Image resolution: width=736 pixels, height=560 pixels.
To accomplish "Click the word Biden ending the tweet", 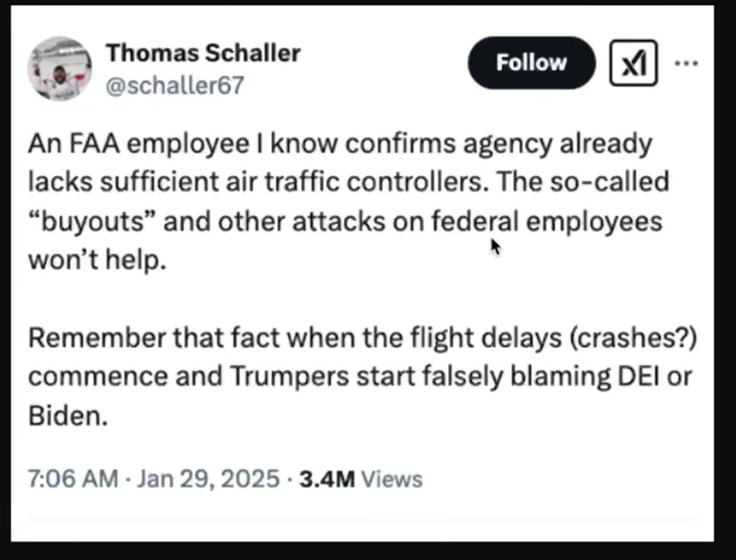I will (x=68, y=416).
